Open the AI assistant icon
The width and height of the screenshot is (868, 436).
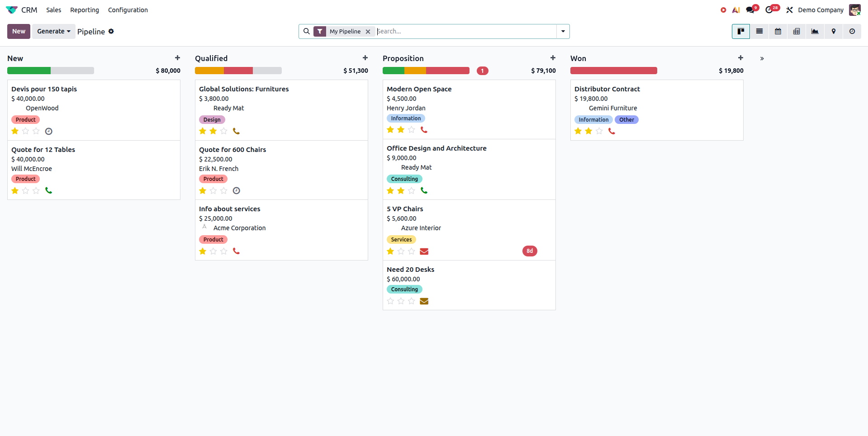(736, 10)
